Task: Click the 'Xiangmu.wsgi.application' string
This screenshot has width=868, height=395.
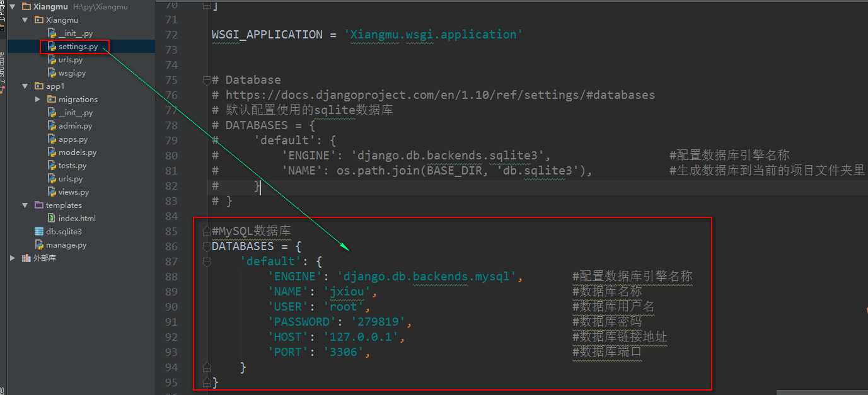Action: pyautogui.click(x=434, y=35)
